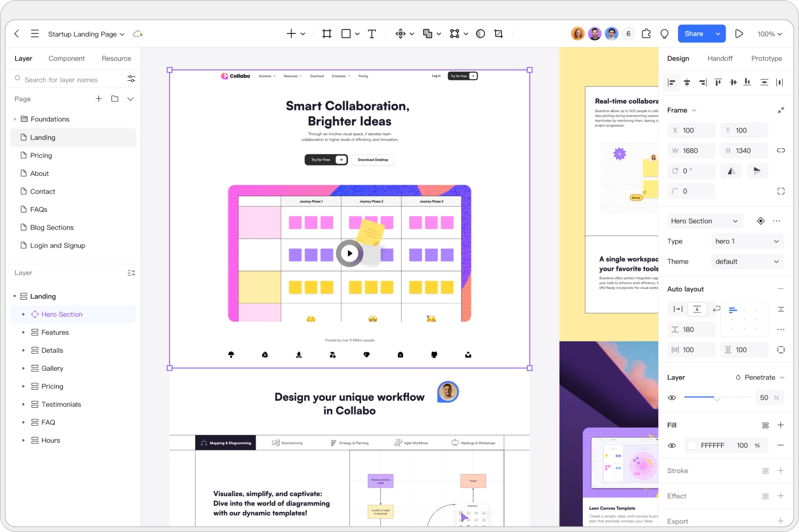The width and height of the screenshot is (799, 532).
Task: Select the crop tool
Action: [498, 33]
